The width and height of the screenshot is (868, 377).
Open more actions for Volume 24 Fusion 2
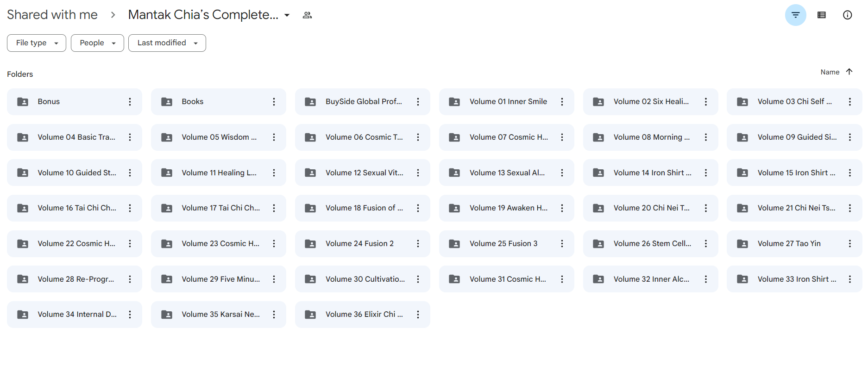tap(418, 244)
